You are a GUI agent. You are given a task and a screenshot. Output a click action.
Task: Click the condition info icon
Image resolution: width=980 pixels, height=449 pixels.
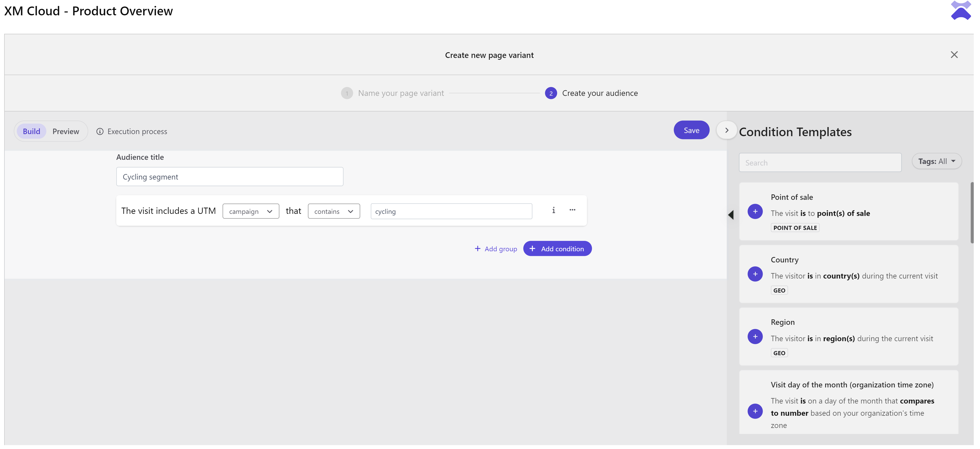[553, 210]
